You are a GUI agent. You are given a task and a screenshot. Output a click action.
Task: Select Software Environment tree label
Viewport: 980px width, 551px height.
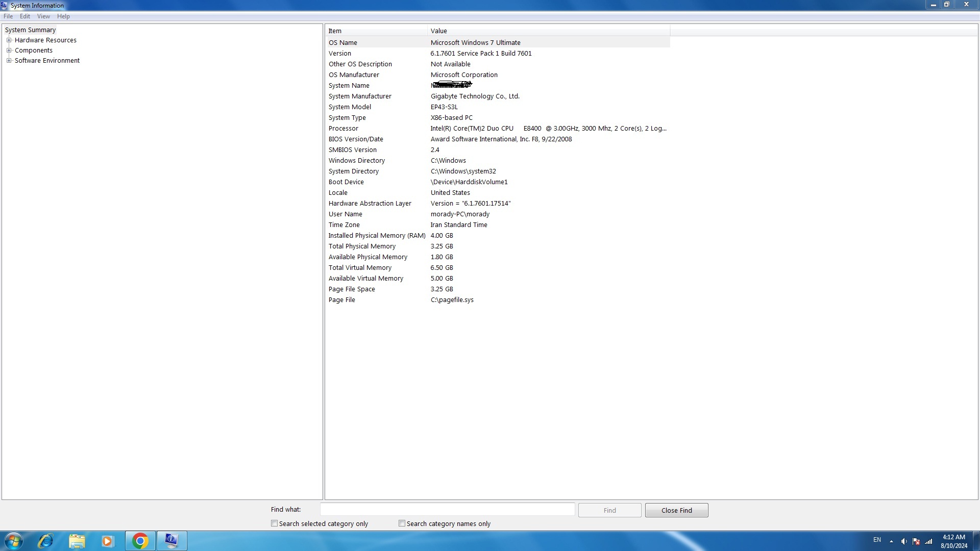pyautogui.click(x=47, y=61)
